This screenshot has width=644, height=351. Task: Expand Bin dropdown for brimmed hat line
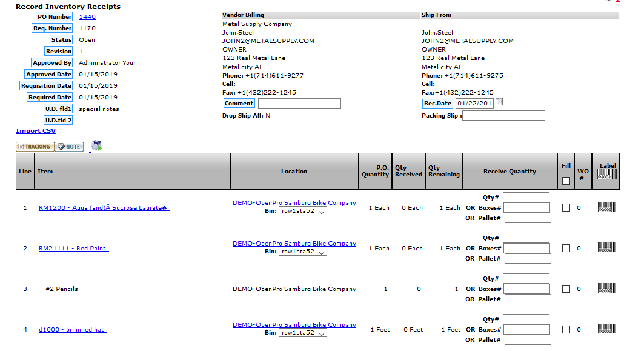coord(302,333)
